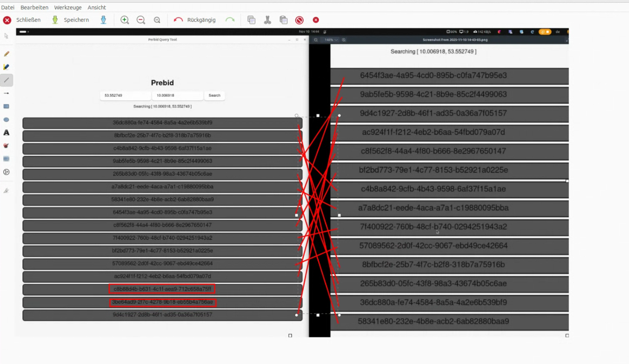Select the pointer selection tool
This screenshot has width=629, height=364.
click(x=6, y=36)
